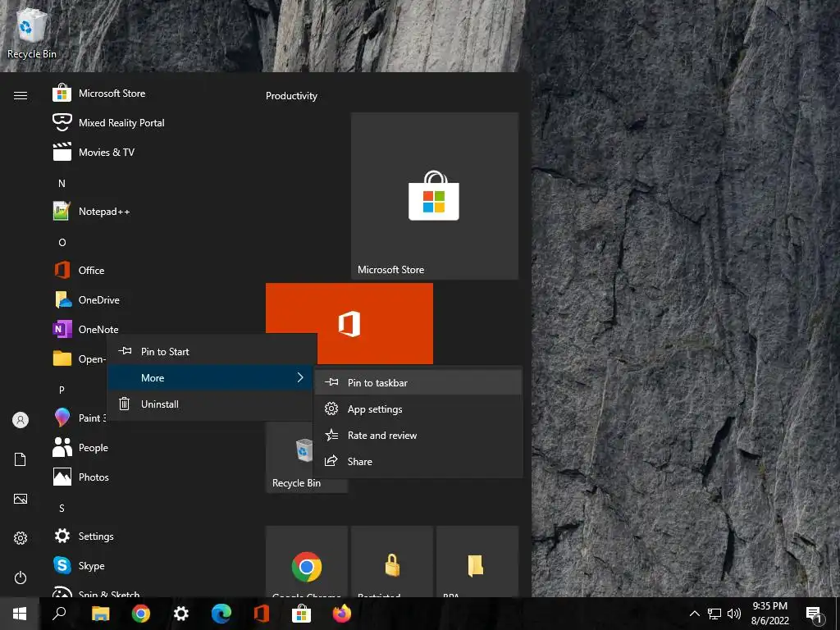Select Uninstall from the context menu
This screenshot has width=840, height=630.
[211, 404]
